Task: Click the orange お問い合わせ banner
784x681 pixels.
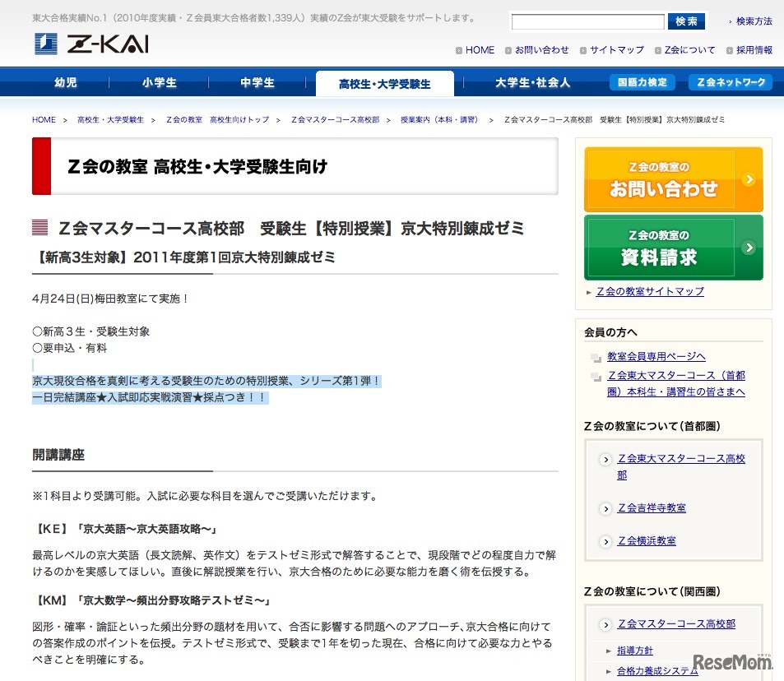Action: 673,179
